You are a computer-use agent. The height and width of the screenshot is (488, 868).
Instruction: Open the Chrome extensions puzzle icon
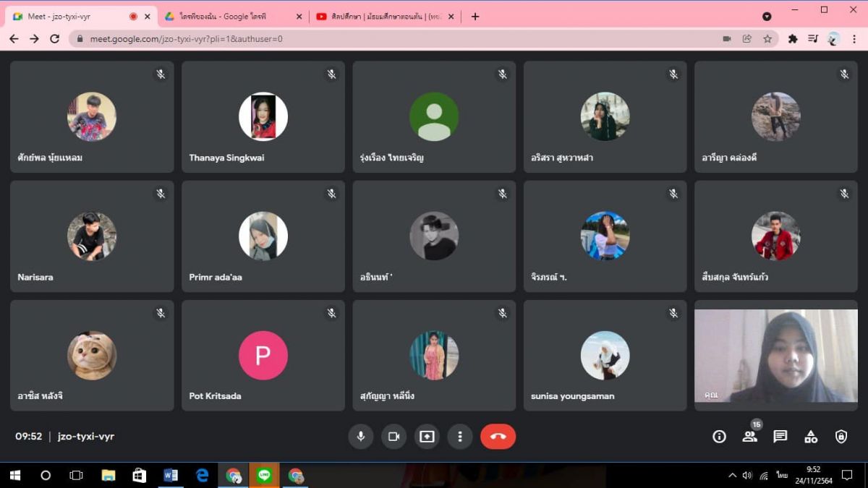(793, 39)
